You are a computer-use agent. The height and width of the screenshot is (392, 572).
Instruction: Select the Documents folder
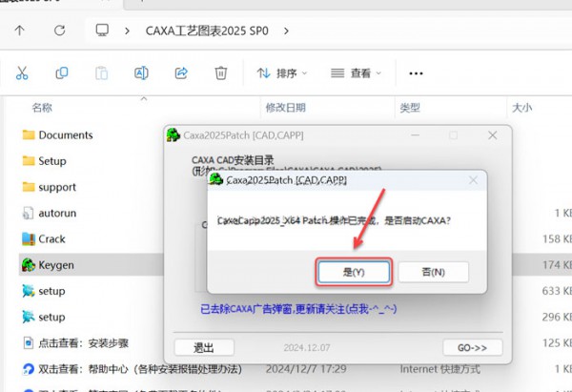[x=57, y=135]
